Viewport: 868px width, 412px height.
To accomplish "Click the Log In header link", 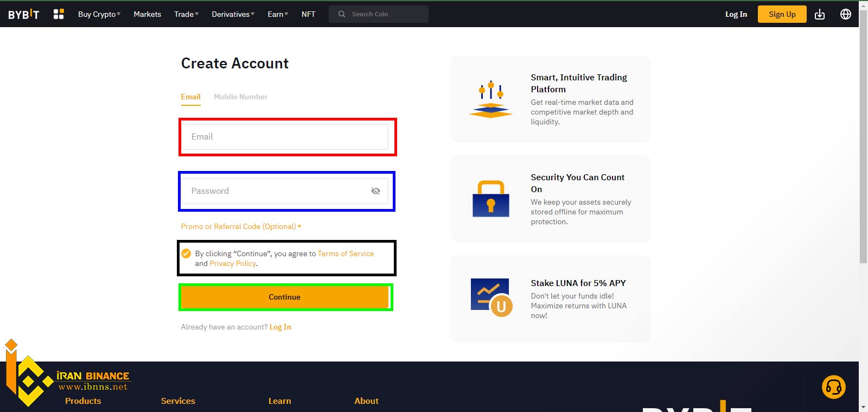I will 736,14.
